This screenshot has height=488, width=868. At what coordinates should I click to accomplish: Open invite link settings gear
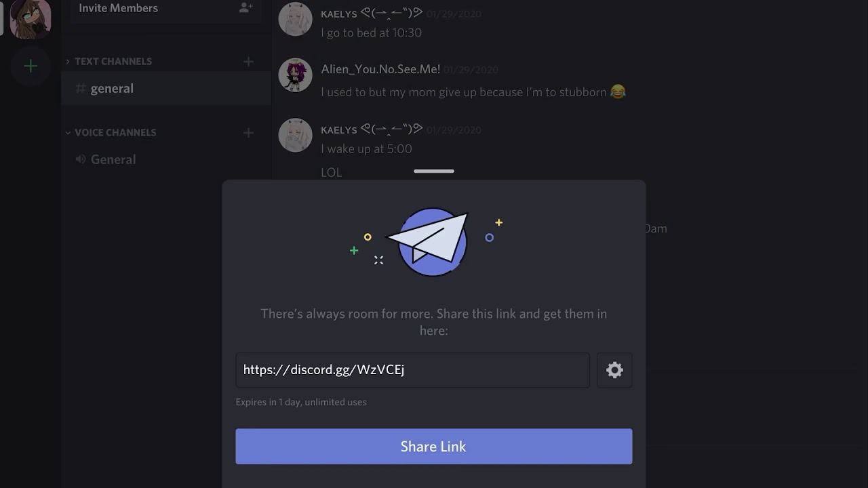point(614,370)
